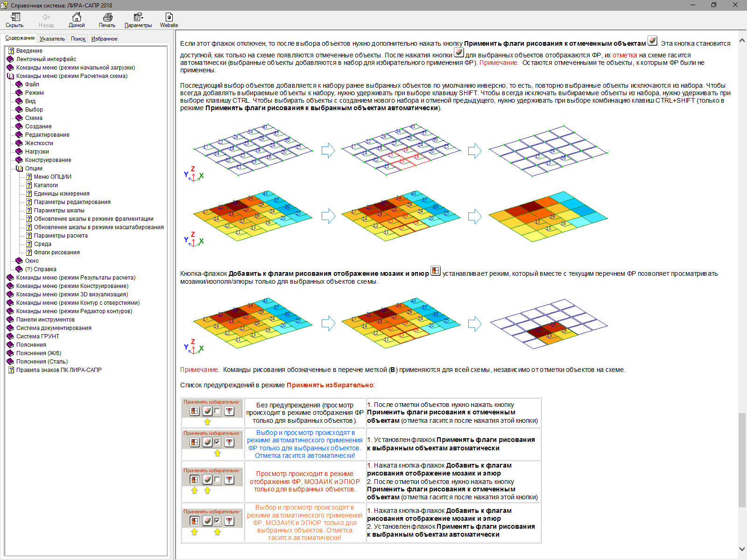The image size is (747, 560).
Task: Click the Website toolbar icon
Action: [x=169, y=20]
